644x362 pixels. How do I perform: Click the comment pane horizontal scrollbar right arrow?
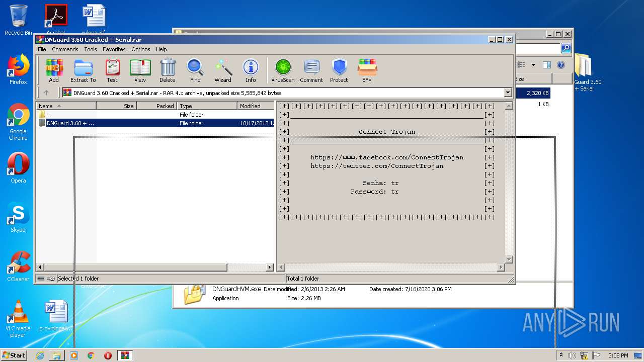501,267
